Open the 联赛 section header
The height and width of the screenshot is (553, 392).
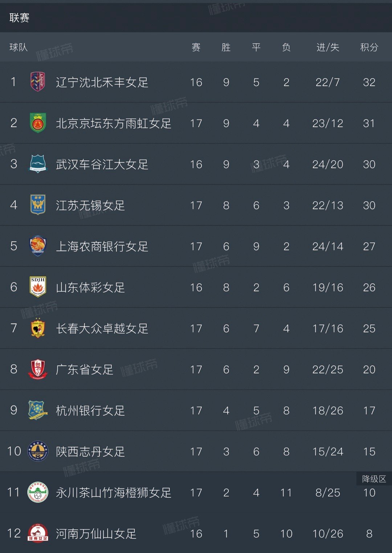[19, 18]
